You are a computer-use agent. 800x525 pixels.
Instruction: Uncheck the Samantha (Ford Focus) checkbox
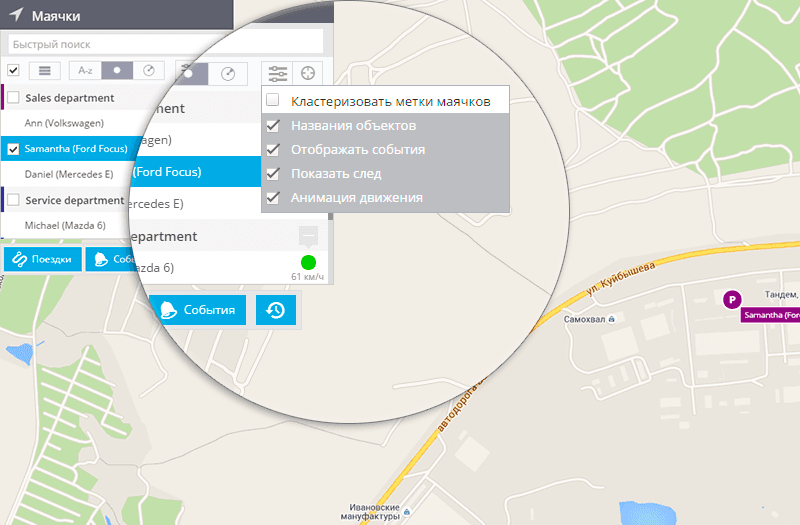pos(13,149)
